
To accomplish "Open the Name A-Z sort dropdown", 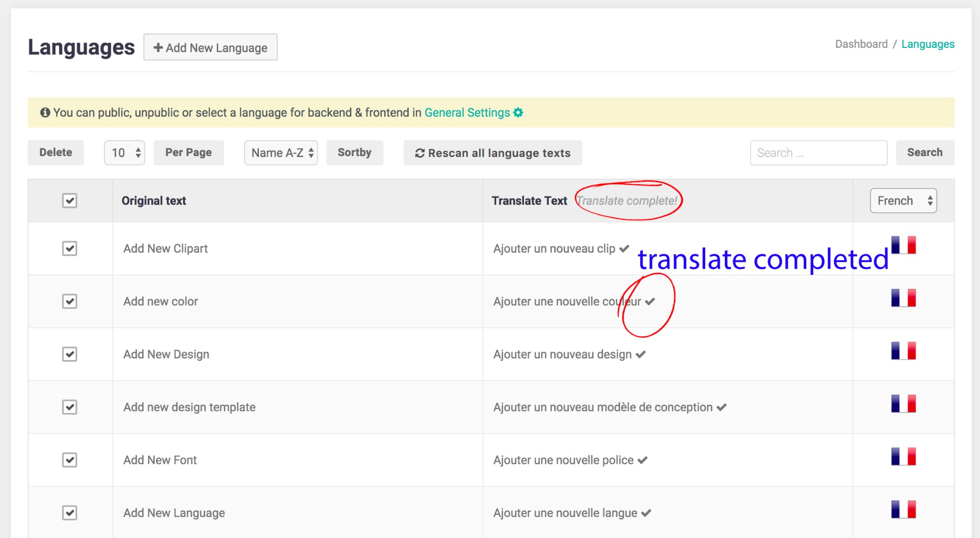I will click(x=281, y=153).
